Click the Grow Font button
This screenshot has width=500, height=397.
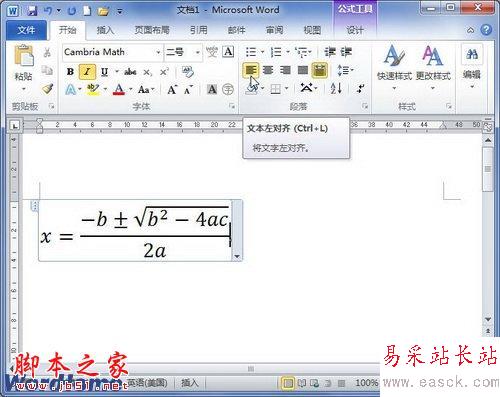(172, 89)
